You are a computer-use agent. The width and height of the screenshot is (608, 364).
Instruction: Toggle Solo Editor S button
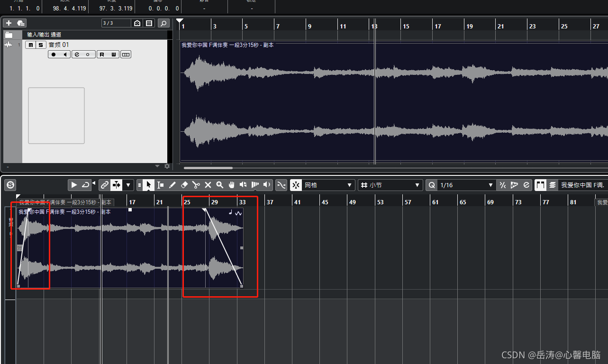coord(9,185)
